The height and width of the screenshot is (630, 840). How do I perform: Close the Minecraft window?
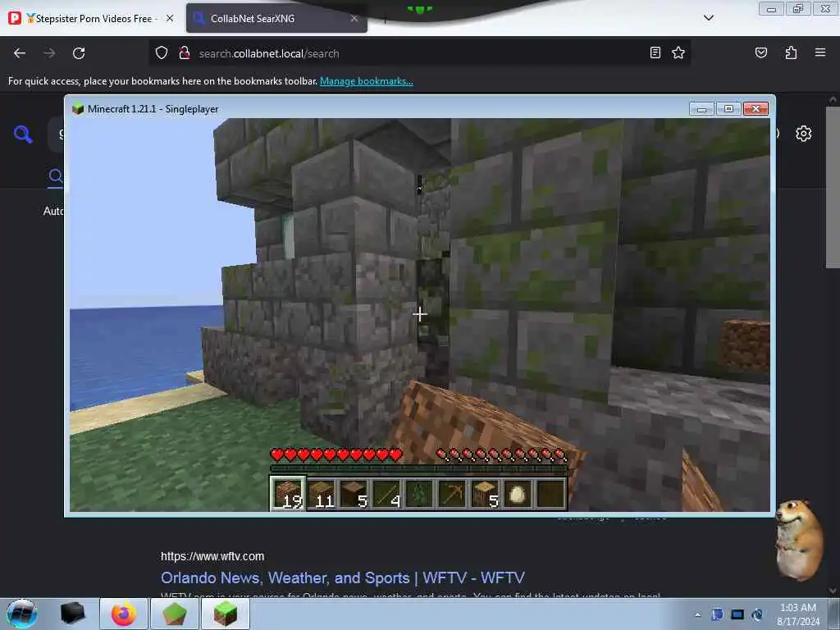(756, 109)
